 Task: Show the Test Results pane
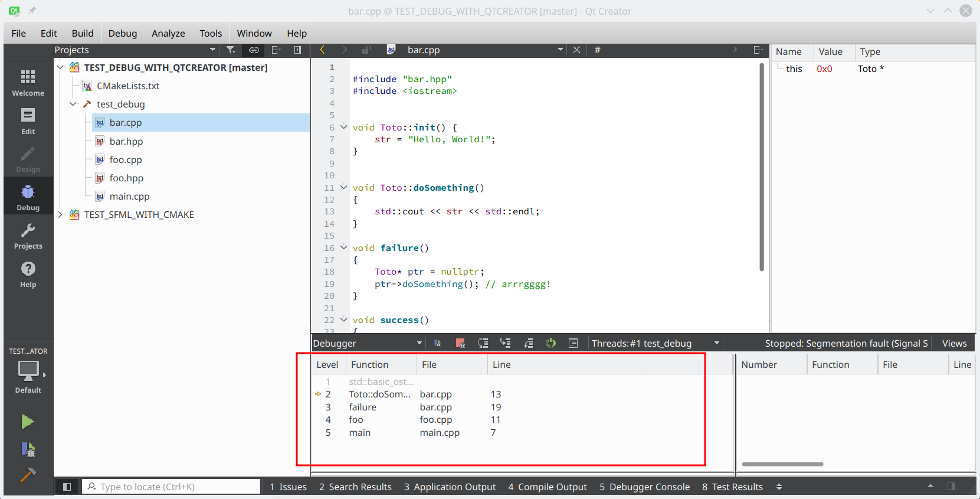click(733, 487)
